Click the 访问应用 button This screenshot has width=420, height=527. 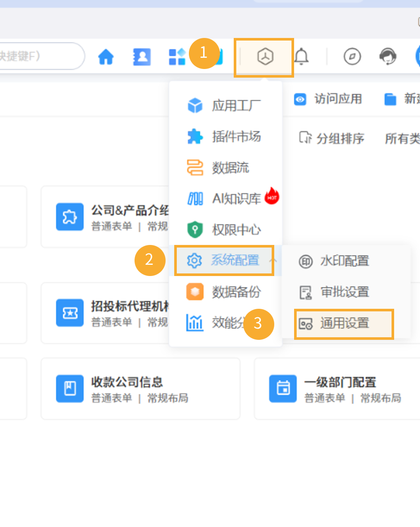[328, 99]
